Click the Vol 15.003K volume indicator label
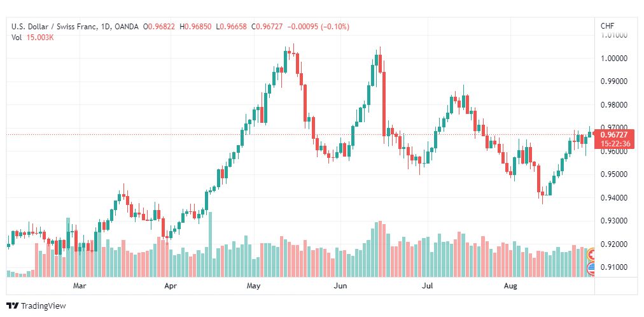644x317 pixels. (x=33, y=38)
